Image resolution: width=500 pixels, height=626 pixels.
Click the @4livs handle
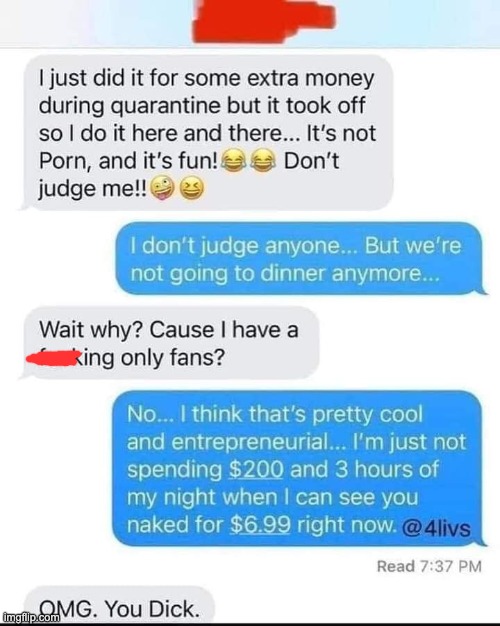click(436, 528)
